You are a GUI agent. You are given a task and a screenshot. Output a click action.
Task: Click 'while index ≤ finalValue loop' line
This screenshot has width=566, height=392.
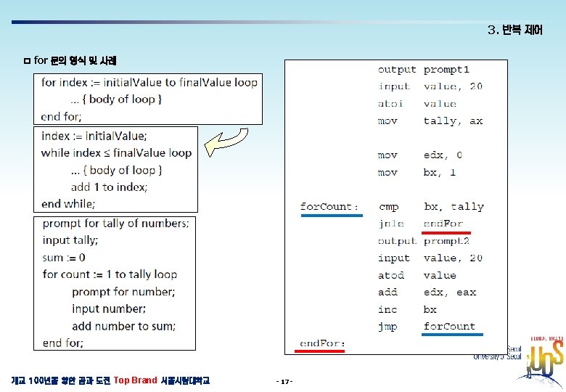click(116, 153)
